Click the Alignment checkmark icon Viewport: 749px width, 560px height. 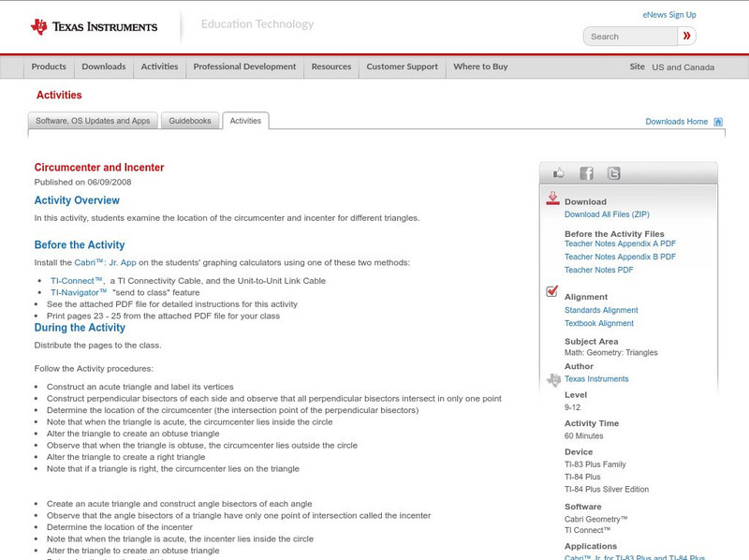551,291
